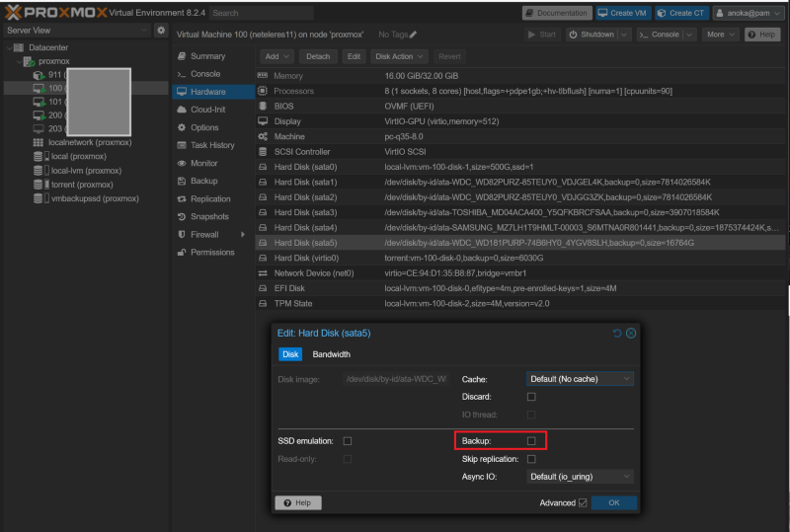
Task: Open the Backup section in VM menu
Action: tap(213, 181)
